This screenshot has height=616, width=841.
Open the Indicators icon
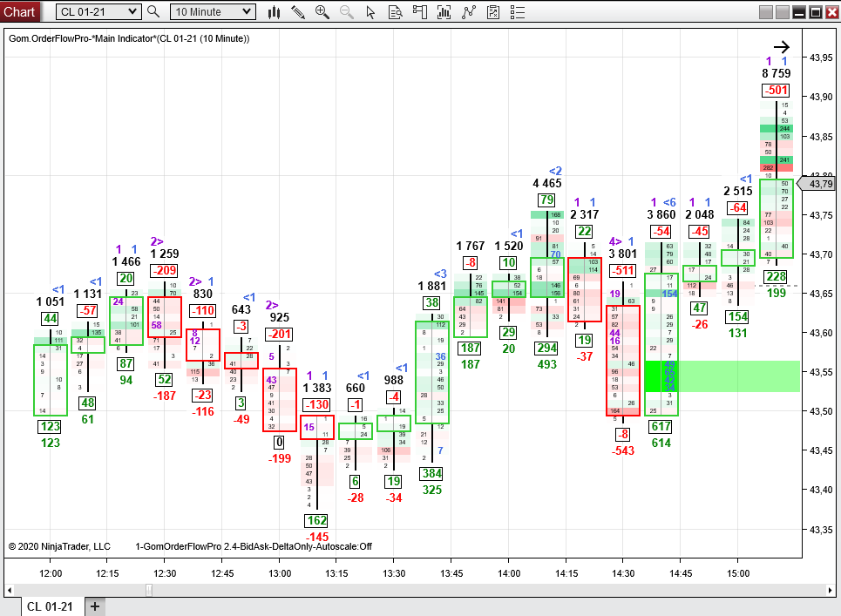444,12
